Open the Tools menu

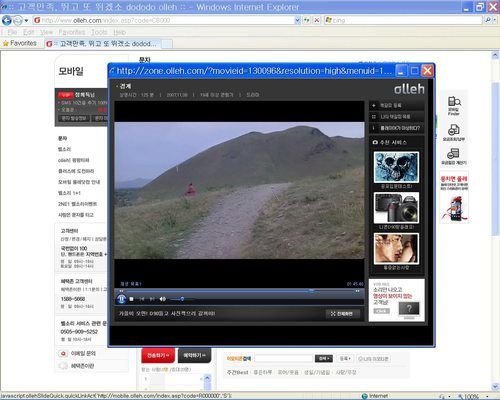99,32
